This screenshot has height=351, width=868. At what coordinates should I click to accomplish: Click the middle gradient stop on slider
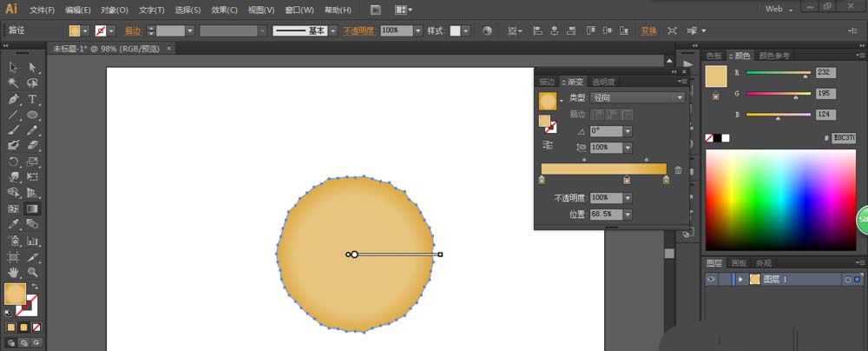tap(627, 180)
